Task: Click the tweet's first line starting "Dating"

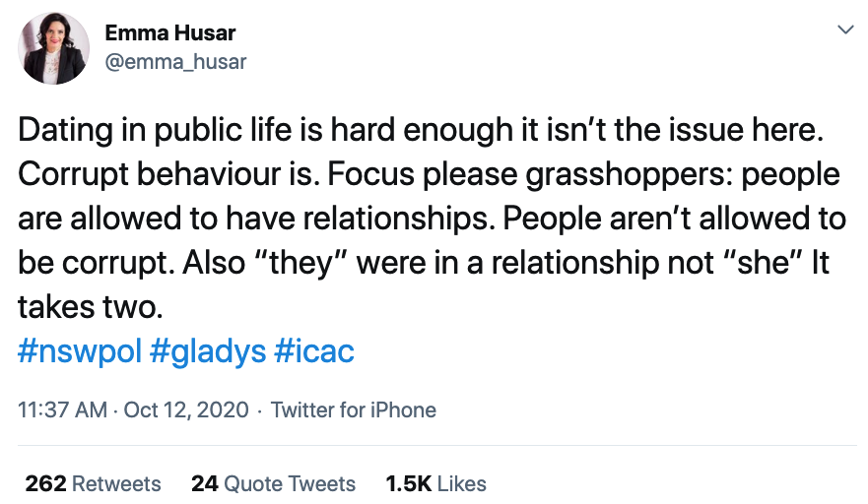Action: (427, 130)
